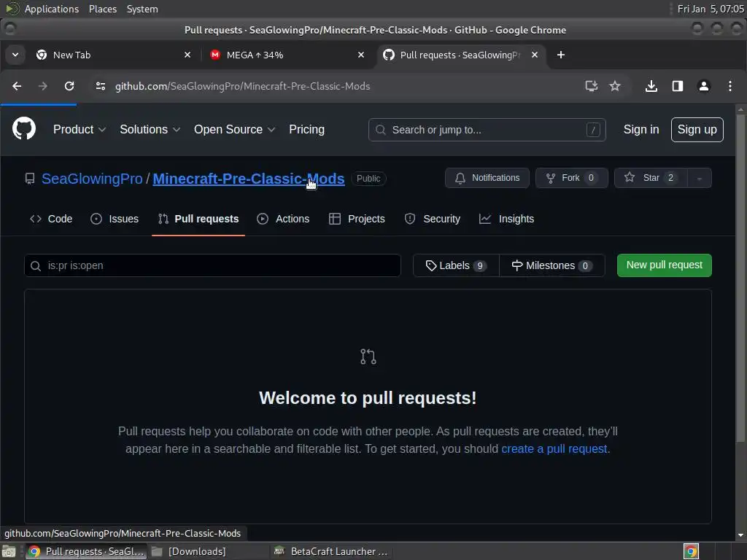This screenshot has height=560, width=747.
Task: Click the Chrome tray icon in taskbar
Action: (x=691, y=551)
